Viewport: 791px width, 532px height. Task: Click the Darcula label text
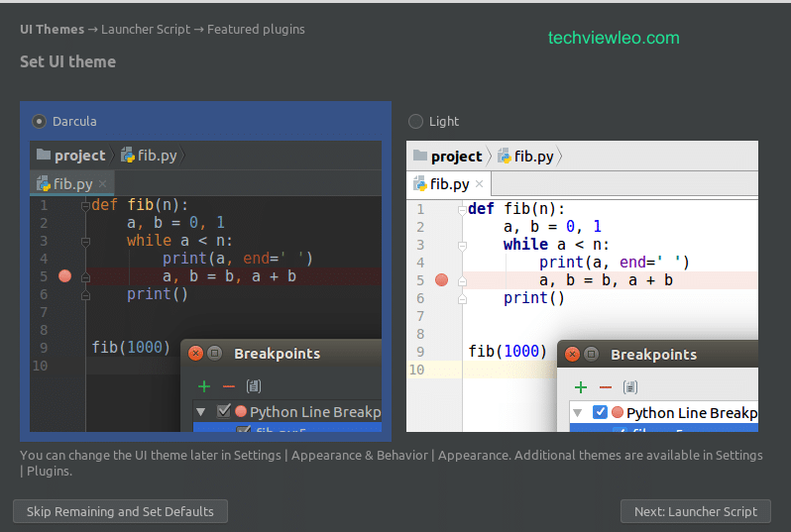[74, 122]
